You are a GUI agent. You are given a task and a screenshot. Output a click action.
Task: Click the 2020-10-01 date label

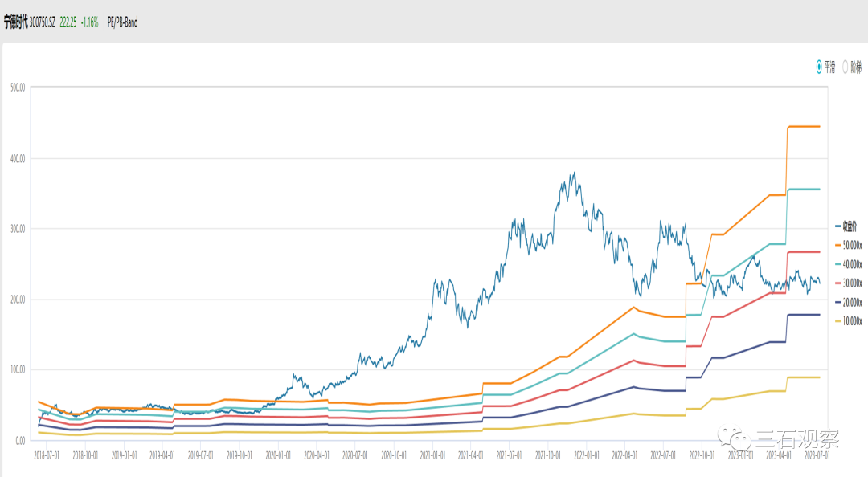[x=394, y=455]
